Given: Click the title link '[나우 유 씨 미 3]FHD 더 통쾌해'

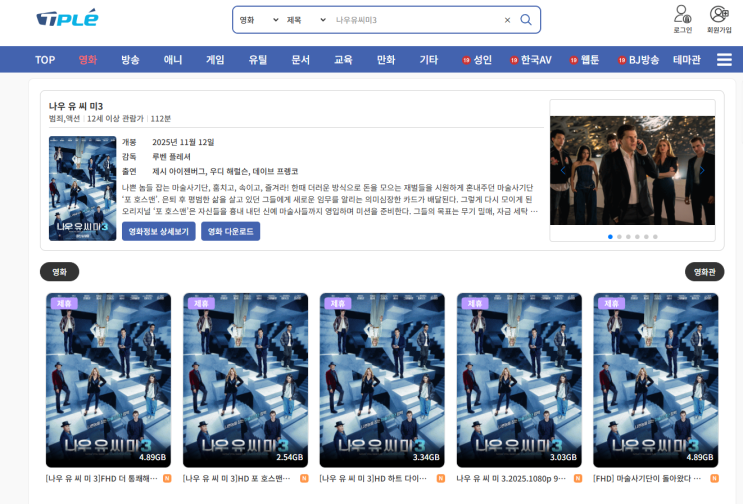Looking at the screenshot, I should tap(101, 478).
